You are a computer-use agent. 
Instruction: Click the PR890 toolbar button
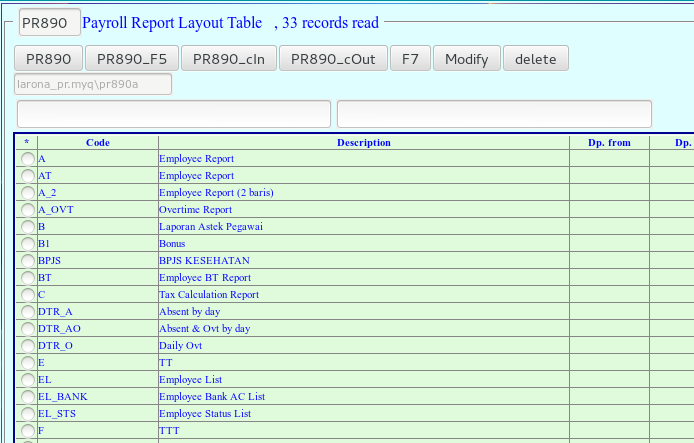48,59
